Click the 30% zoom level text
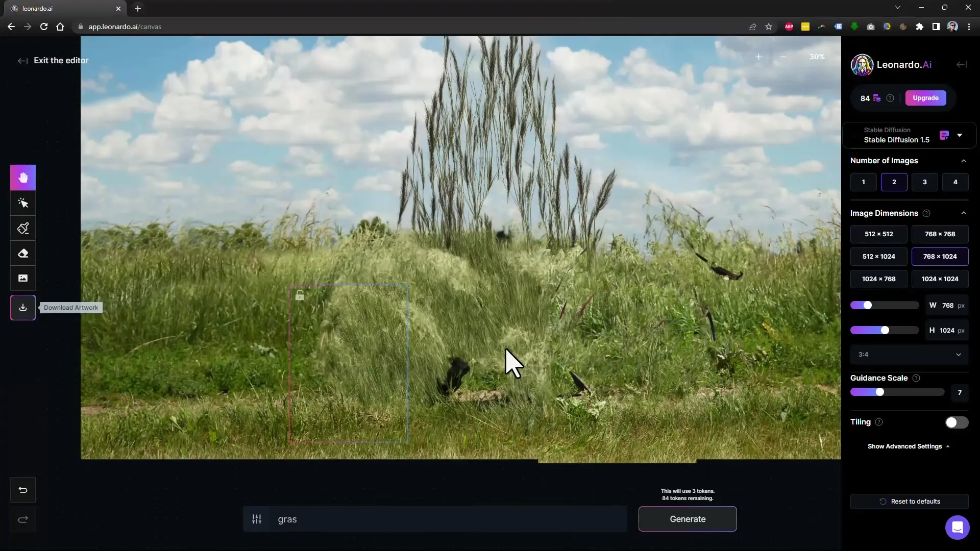The width and height of the screenshot is (980, 551). tap(817, 57)
